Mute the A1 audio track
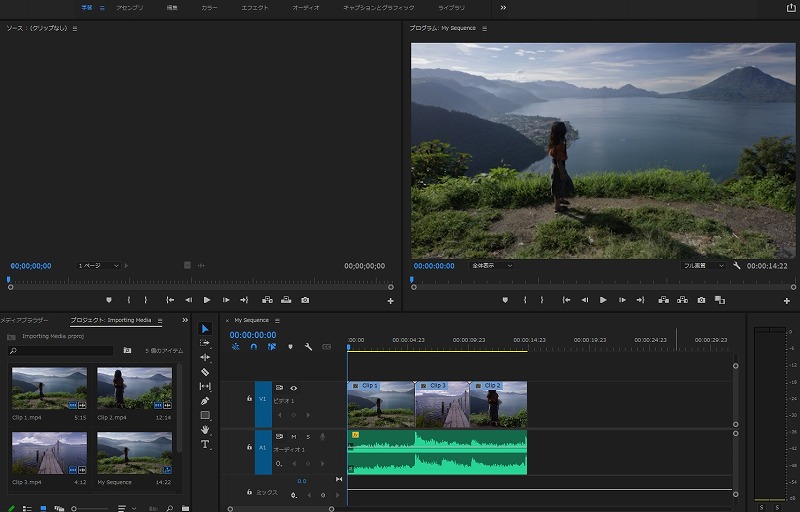Image resolution: width=800 pixels, height=512 pixels. click(x=293, y=437)
